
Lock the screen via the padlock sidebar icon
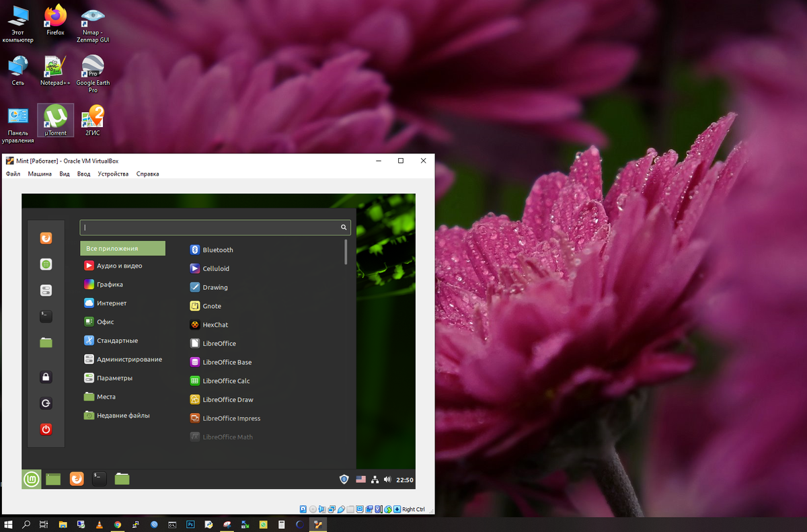(46, 377)
